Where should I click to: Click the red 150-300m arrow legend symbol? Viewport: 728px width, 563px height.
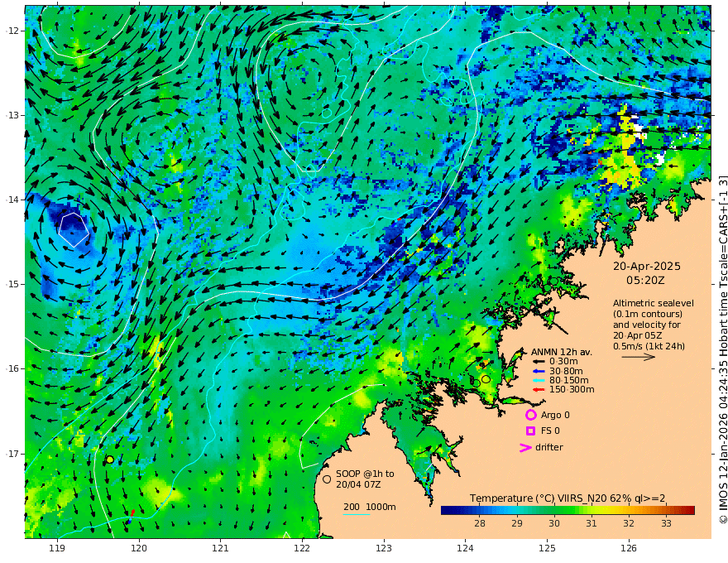coord(539,390)
